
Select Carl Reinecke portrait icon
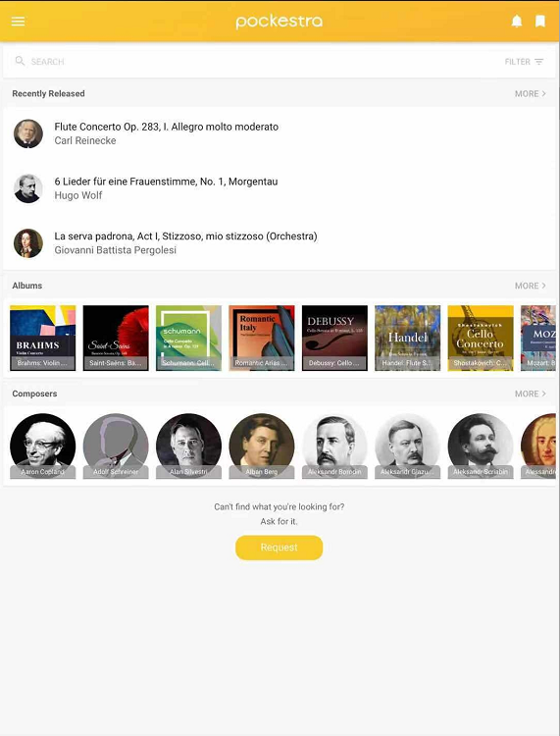28,133
